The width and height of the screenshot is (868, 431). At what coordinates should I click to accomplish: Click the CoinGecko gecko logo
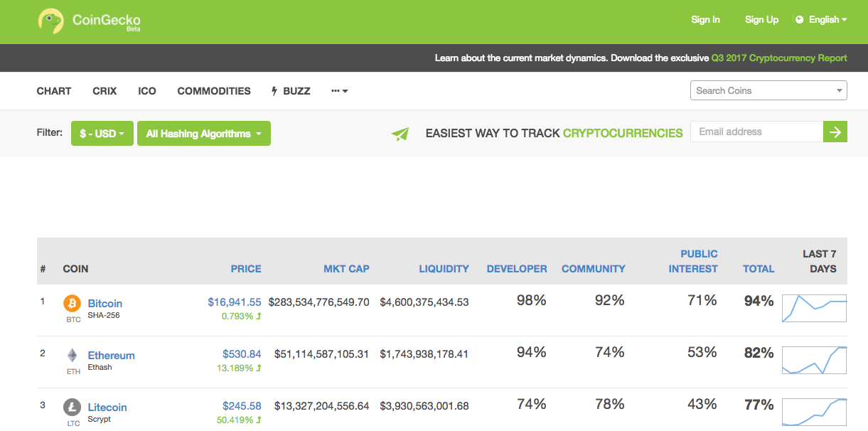tap(51, 21)
